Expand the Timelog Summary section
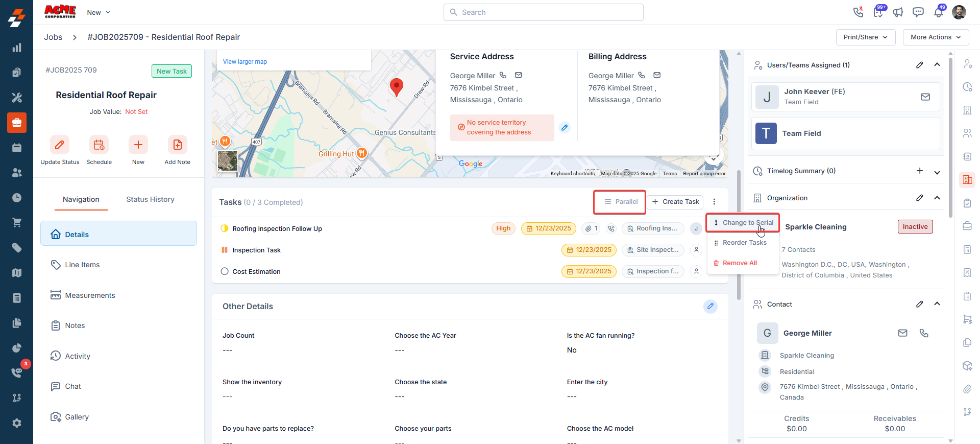Viewport: 980px width, 444px height. (x=937, y=172)
